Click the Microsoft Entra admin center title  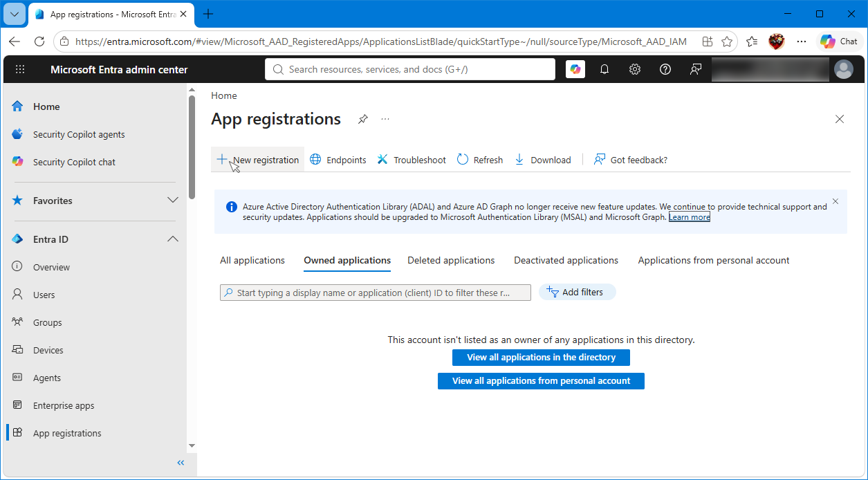pos(119,69)
